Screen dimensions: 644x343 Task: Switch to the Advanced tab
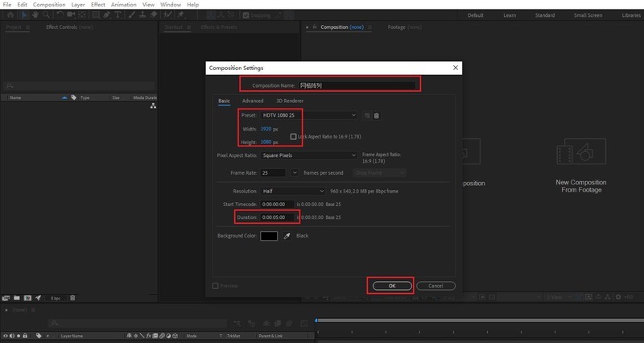[253, 101]
